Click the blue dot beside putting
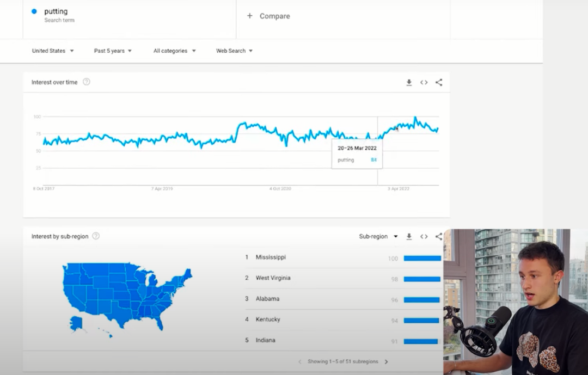 click(34, 11)
